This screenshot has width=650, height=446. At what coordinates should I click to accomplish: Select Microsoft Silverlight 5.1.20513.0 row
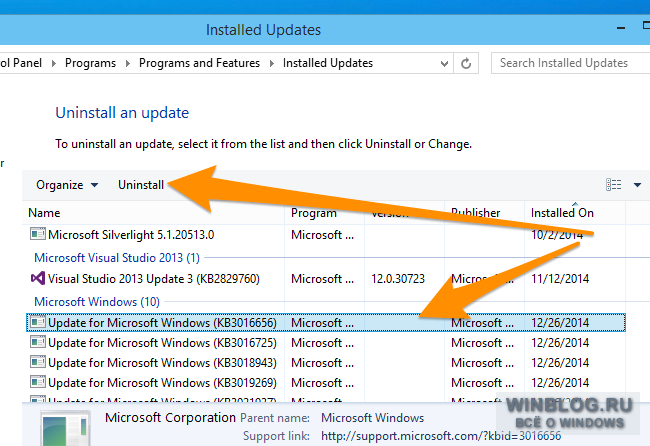[x=325, y=235]
